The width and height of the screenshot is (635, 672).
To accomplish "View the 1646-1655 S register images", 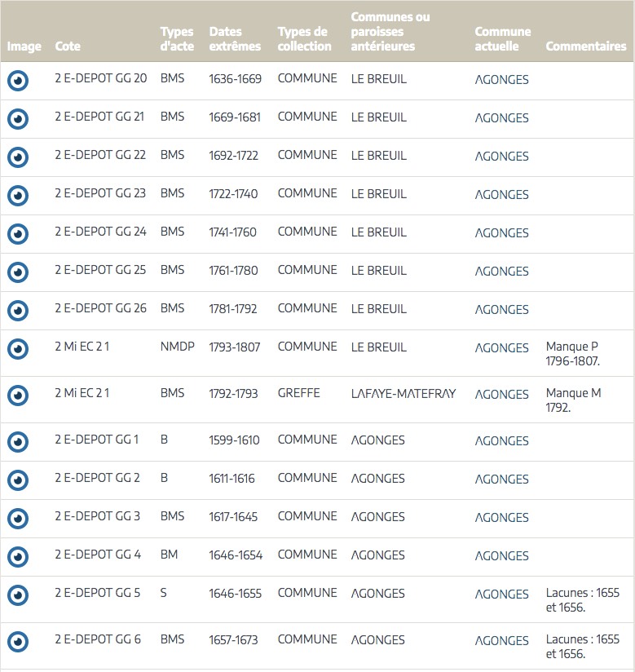I will coord(18,595).
